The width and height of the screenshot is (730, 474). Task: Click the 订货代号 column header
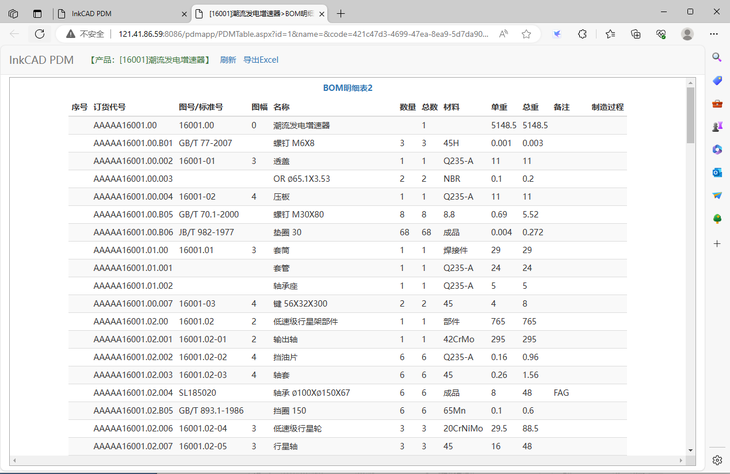[x=109, y=107]
